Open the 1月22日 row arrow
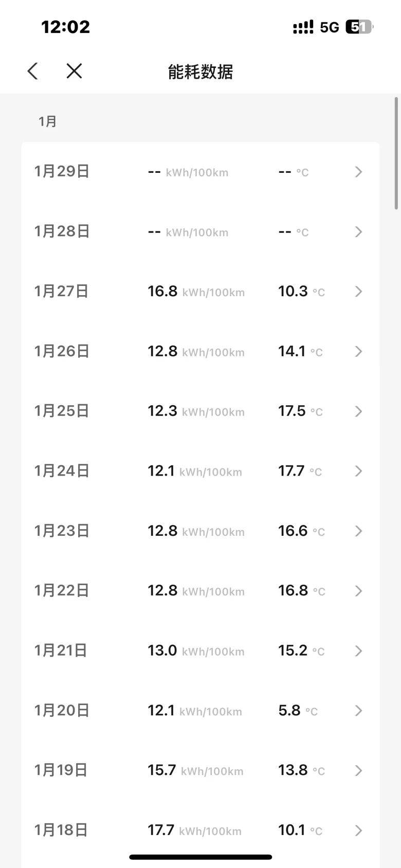The width and height of the screenshot is (401, 868). [359, 591]
